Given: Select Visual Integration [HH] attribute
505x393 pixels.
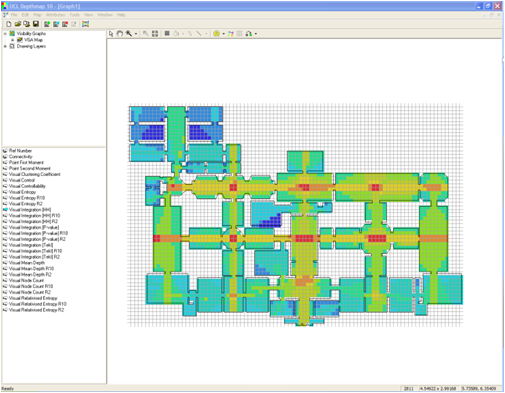Looking at the screenshot, I should pyautogui.click(x=30, y=210).
